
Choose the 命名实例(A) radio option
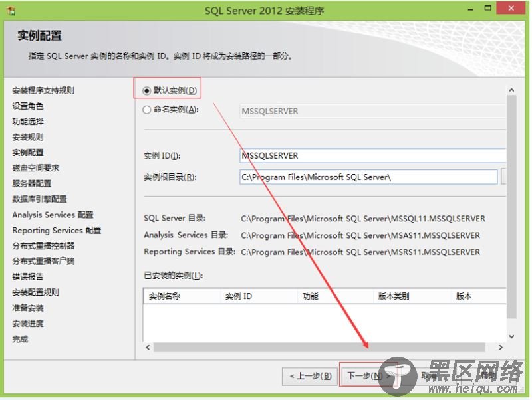point(146,110)
